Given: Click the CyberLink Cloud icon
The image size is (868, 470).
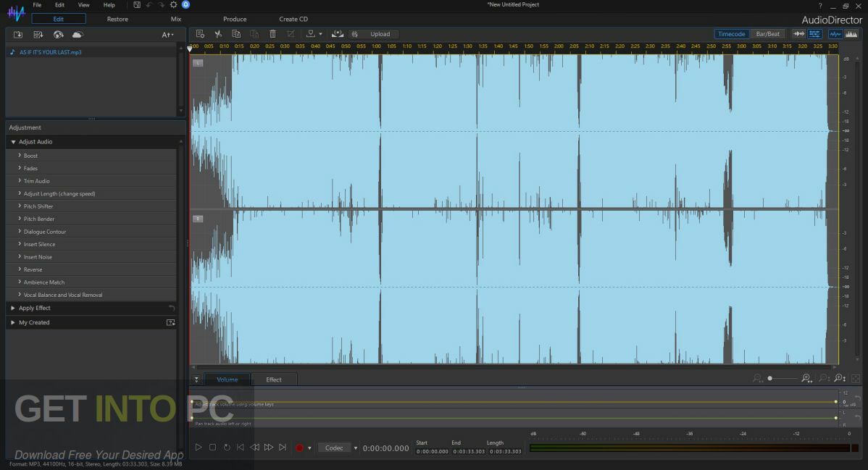Looking at the screenshot, I should click(78, 34).
